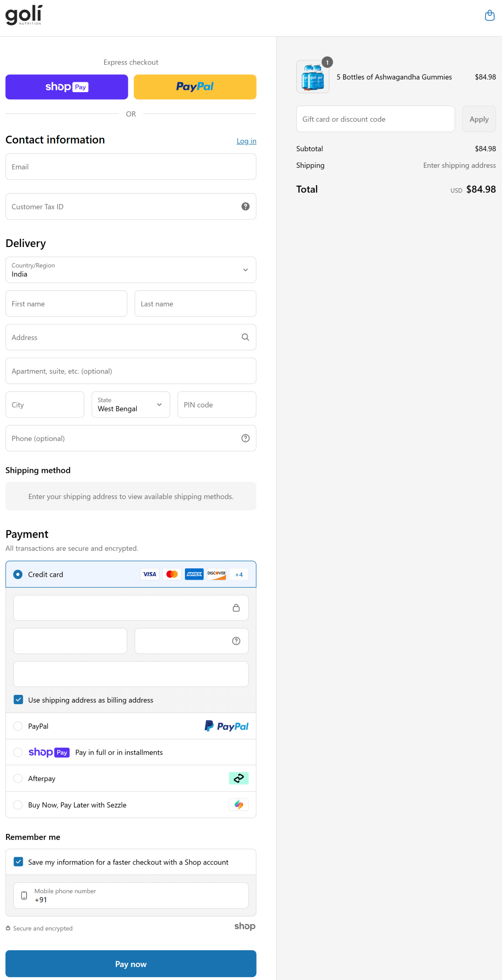Click the security code help icon
Screen dimensions: 502x980
236,641
